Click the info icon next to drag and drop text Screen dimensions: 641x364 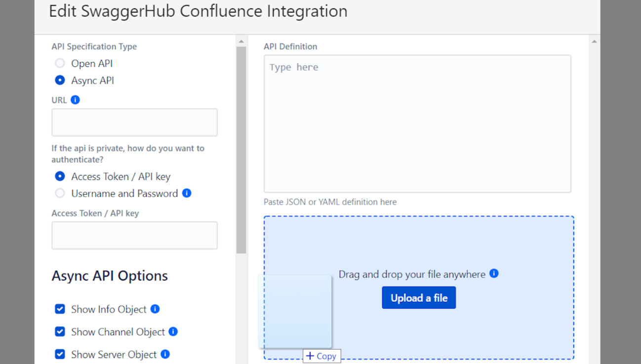494,273
